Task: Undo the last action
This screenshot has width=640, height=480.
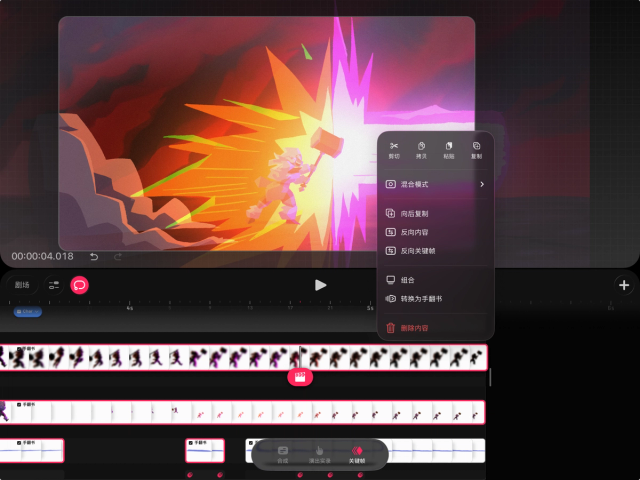Action: point(94,257)
